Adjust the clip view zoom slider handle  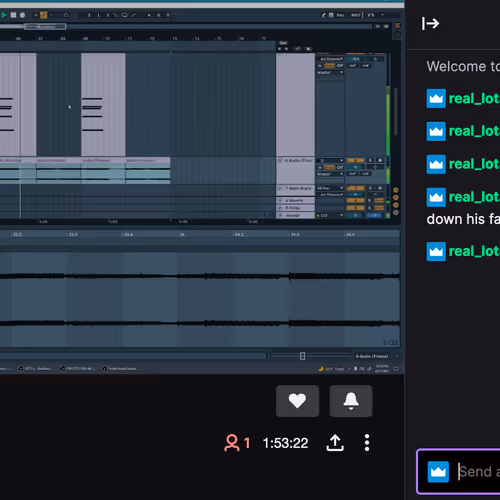[x=302, y=356]
